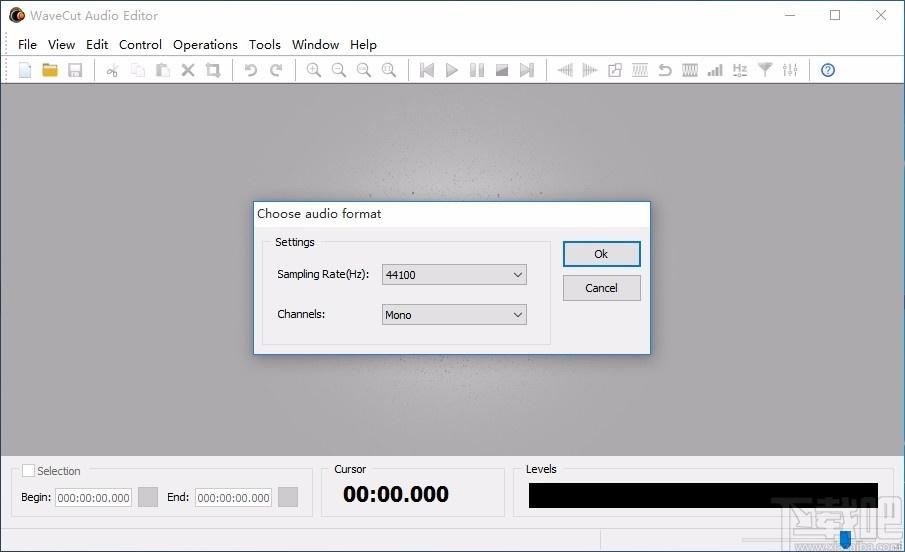Expand the Channels dropdown showing Mono
Screen dimensions: 905x552
point(454,315)
